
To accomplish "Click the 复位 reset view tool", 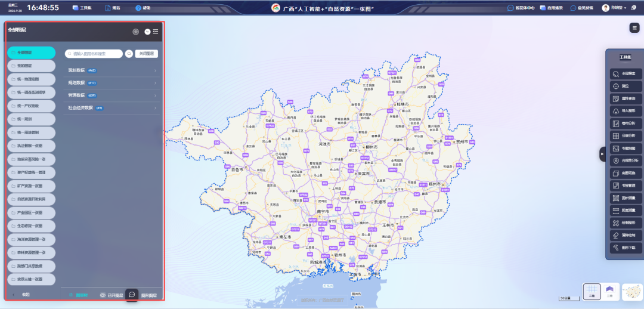I will click(626, 86).
